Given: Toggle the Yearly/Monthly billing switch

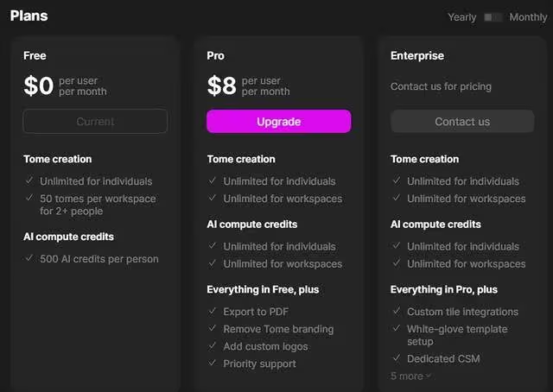Looking at the screenshot, I should [493, 17].
